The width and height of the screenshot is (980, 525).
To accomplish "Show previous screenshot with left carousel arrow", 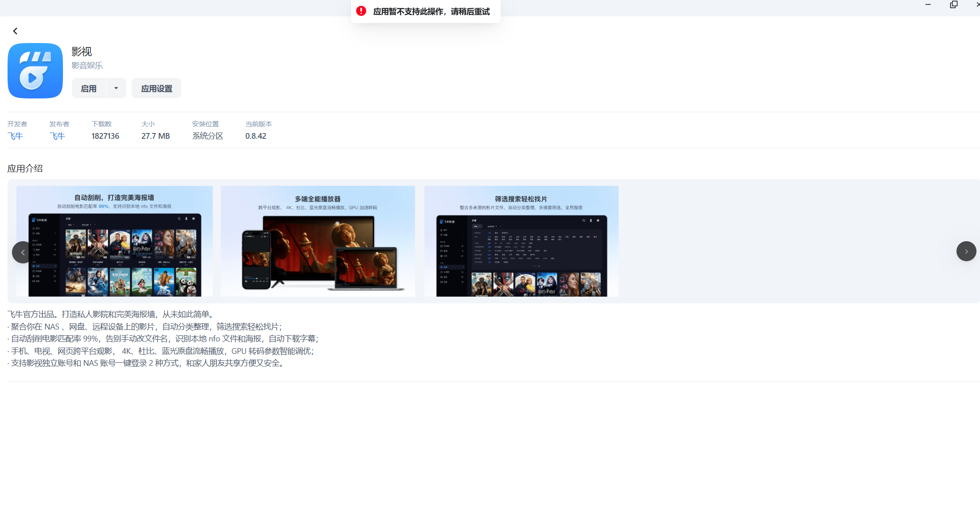I will point(22,252).
